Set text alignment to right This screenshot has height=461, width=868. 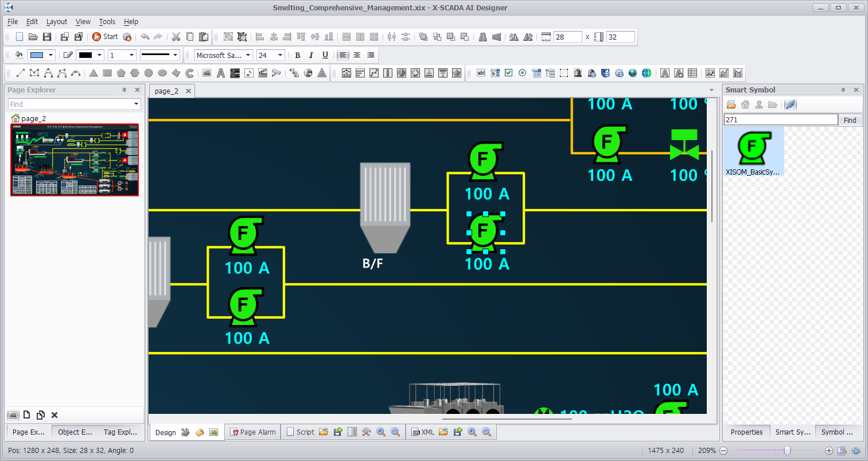pos(371,55)
